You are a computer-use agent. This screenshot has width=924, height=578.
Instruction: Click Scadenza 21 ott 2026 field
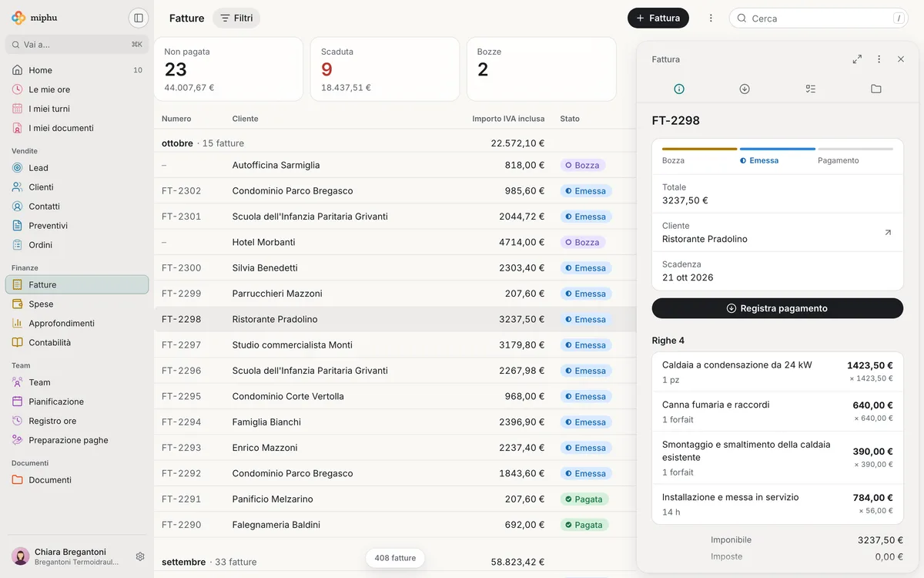pos(778,271)
